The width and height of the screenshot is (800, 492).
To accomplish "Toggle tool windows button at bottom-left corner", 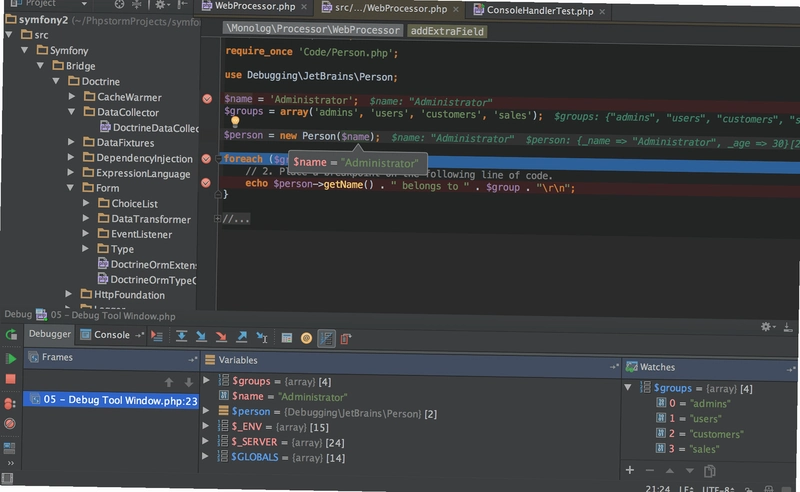I will [x=7, y=478].
